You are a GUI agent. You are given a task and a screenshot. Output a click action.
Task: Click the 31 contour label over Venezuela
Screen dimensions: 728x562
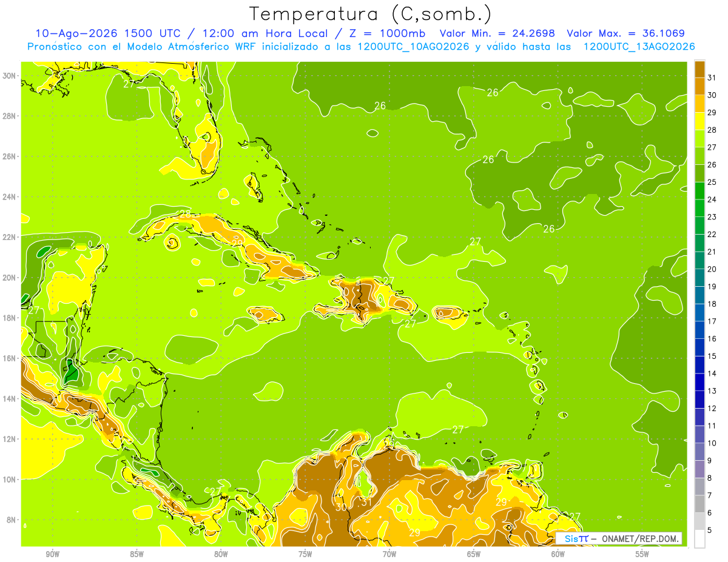pos(366,502)
